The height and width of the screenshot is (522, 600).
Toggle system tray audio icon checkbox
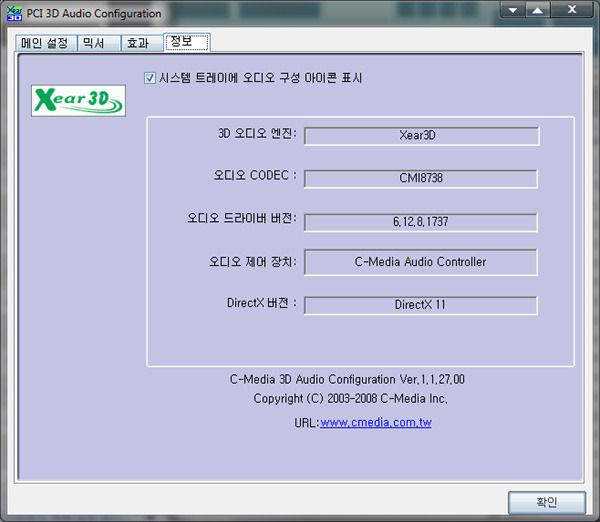pos(150,78)
